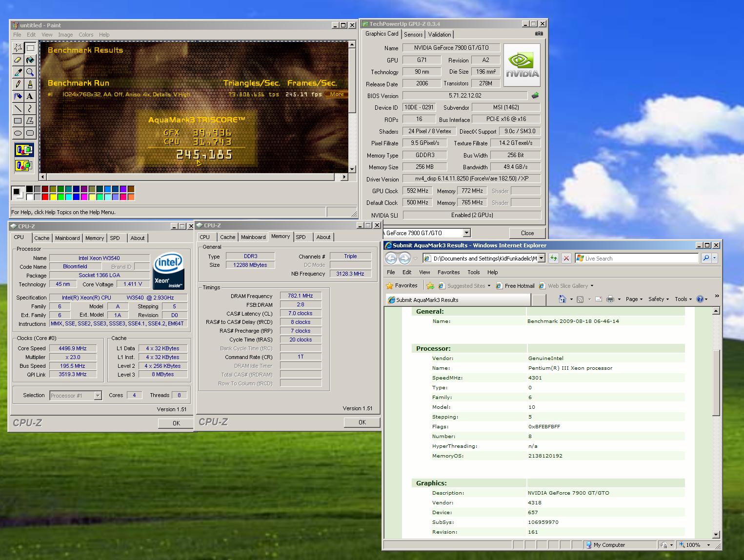Select the rectangular Select tool in Paint
Image resolution: width=744 pixels, height=560 pixels.
pyautogui.click(x=30, y=48)
